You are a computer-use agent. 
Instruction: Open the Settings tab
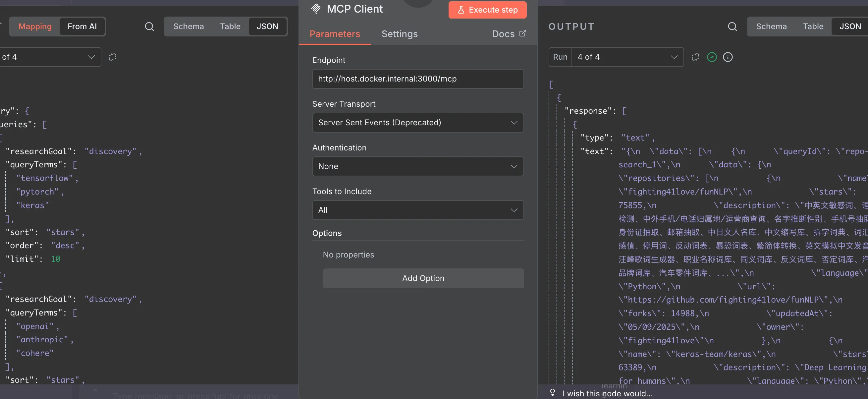coord(400,34)
